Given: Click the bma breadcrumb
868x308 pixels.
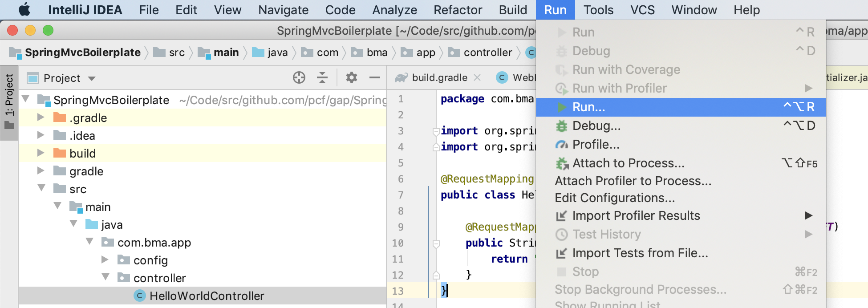Looking at the screenshot, I should (369, 53).
